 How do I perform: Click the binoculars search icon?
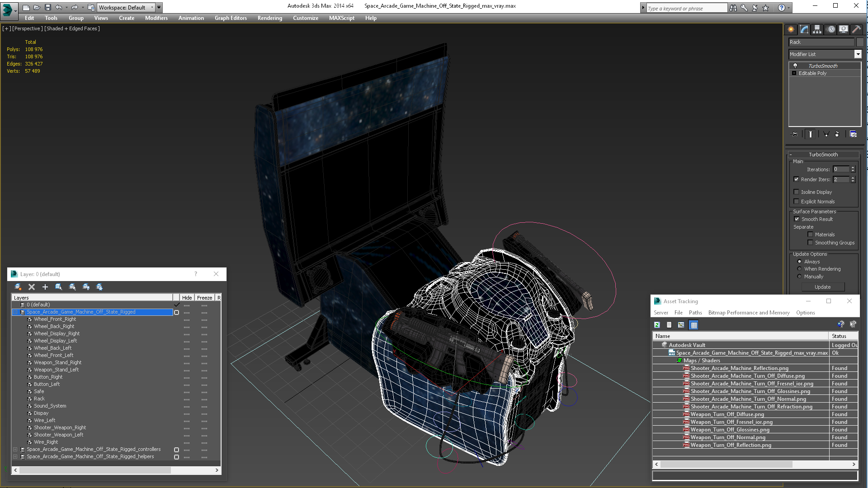(733, 8)
